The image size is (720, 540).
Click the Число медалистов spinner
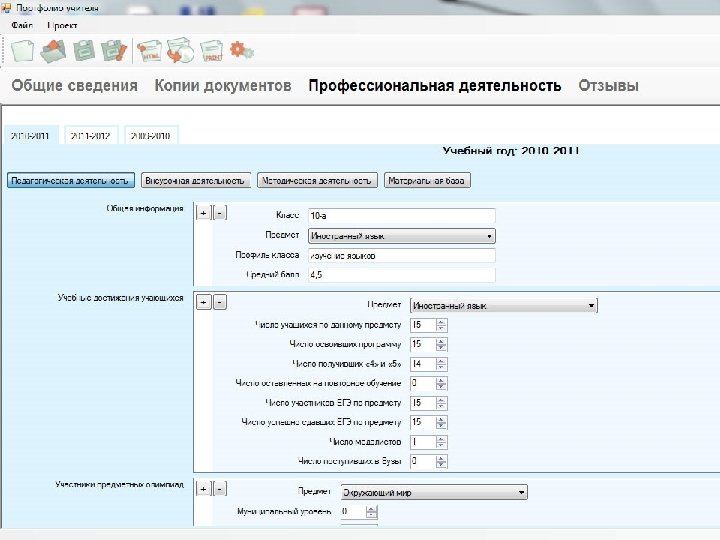[428, 442]
